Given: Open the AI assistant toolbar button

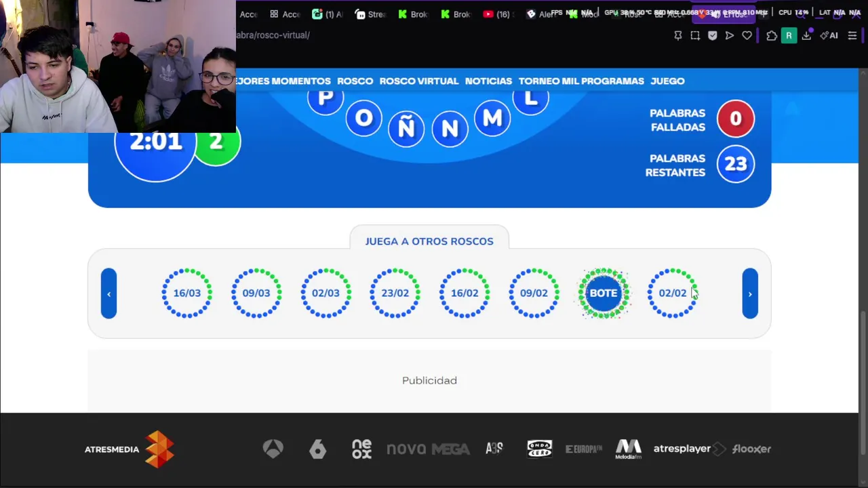Looking at the screenshot, I should (829, 35).
